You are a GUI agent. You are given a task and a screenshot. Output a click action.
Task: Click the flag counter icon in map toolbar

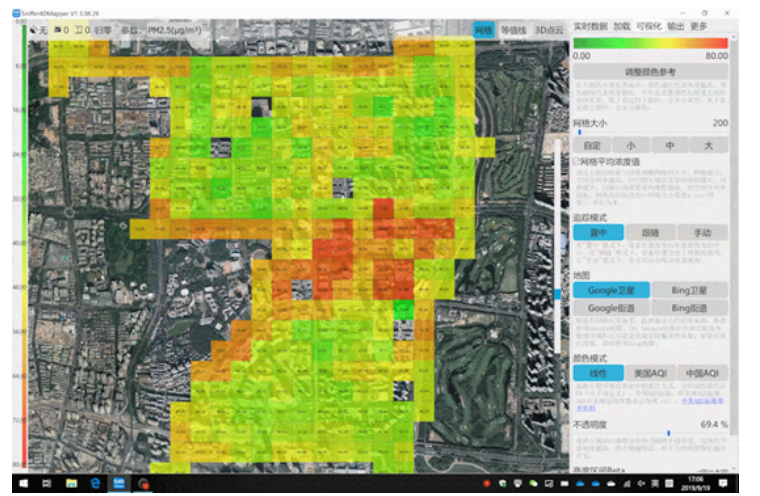pyautogui.click(x=57, y=30)
